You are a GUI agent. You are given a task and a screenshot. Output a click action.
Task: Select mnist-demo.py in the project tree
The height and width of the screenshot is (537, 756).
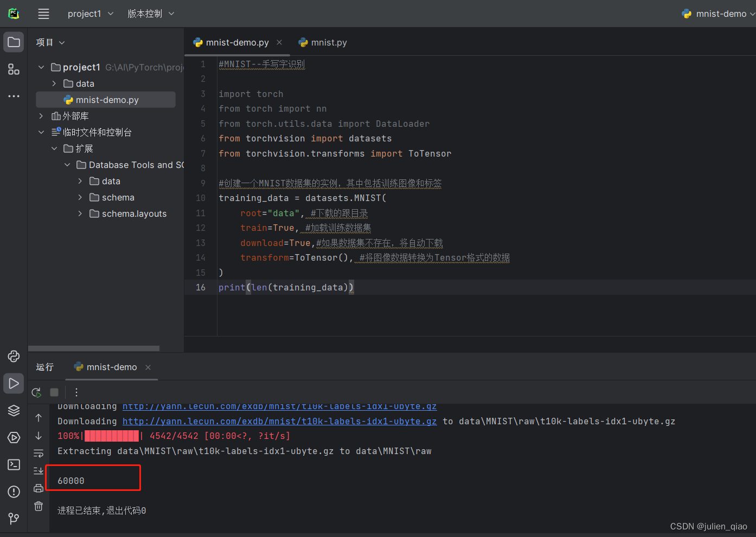click(x=106, y=100)
